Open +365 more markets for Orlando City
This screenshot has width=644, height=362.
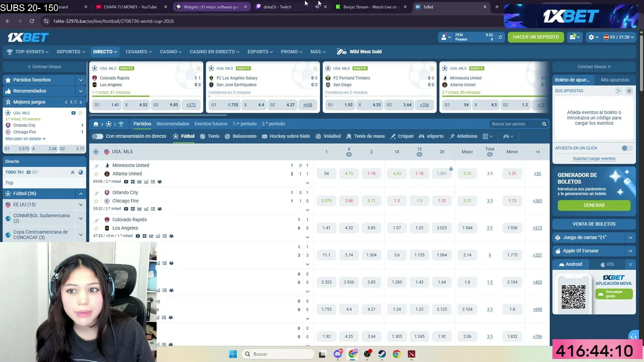(537, 201)
